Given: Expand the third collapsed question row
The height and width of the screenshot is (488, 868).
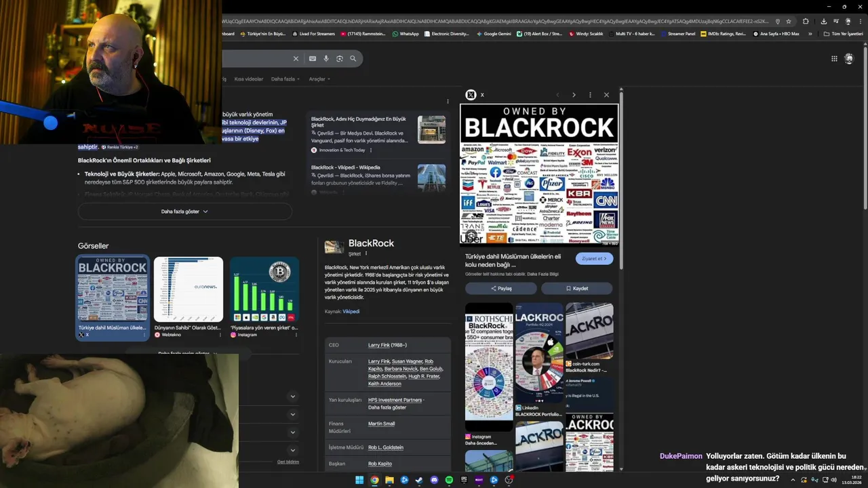Looking at the screenshot, I should 293,432.
